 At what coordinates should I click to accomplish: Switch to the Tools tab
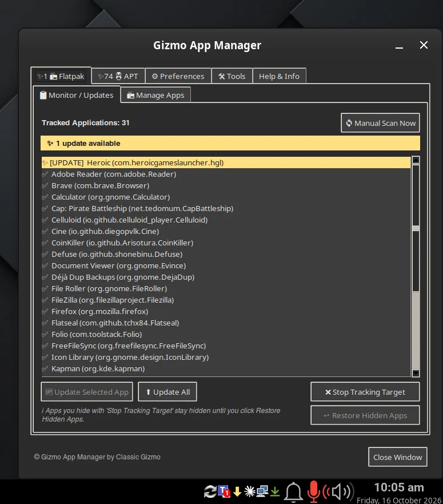pyautogui.click(x=232, y=76)
